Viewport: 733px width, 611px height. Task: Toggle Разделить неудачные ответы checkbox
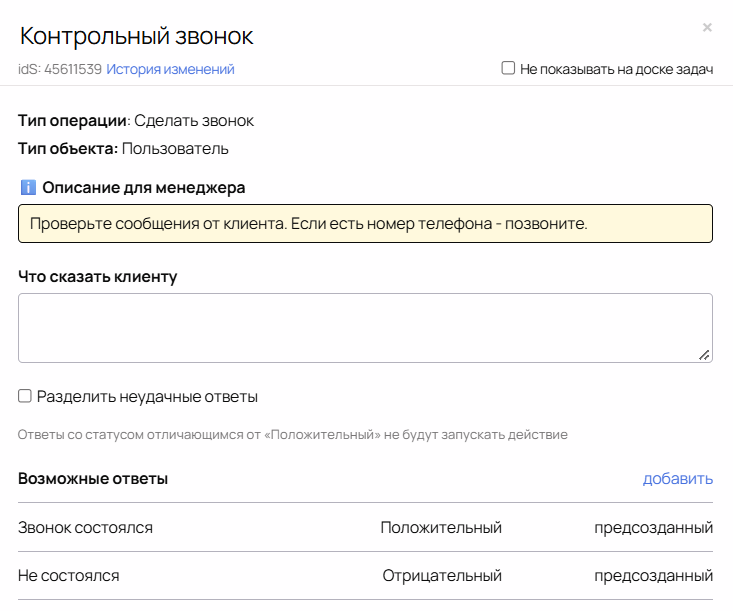[25, 396]
